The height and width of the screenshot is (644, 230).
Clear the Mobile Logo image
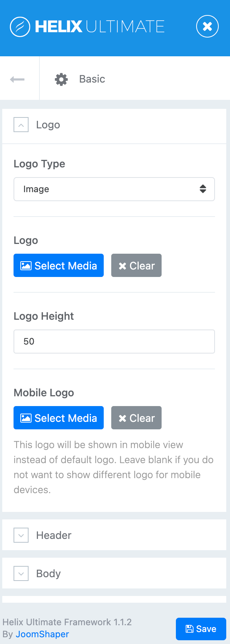click(x=136, y=418)
